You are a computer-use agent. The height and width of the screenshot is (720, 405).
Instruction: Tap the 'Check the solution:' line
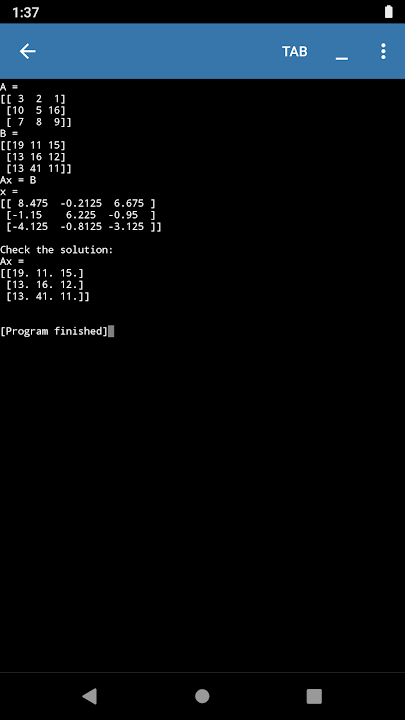point(56,250)
